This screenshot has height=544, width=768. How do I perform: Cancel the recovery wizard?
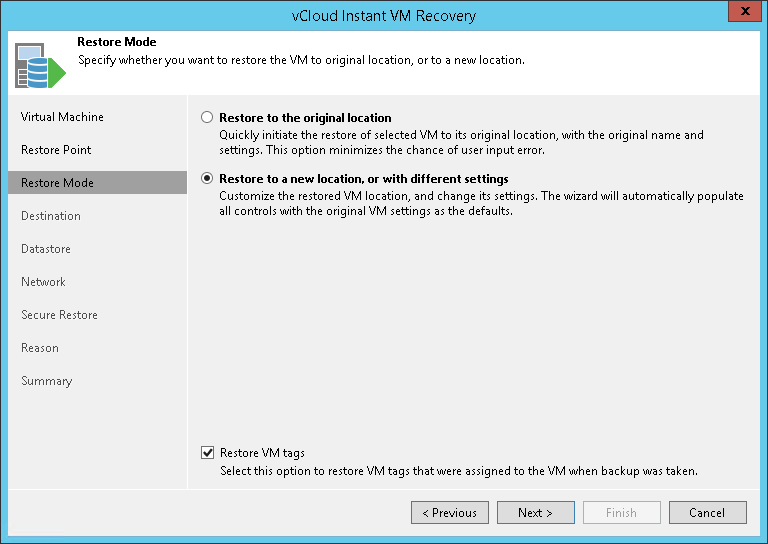pos(707,513)
